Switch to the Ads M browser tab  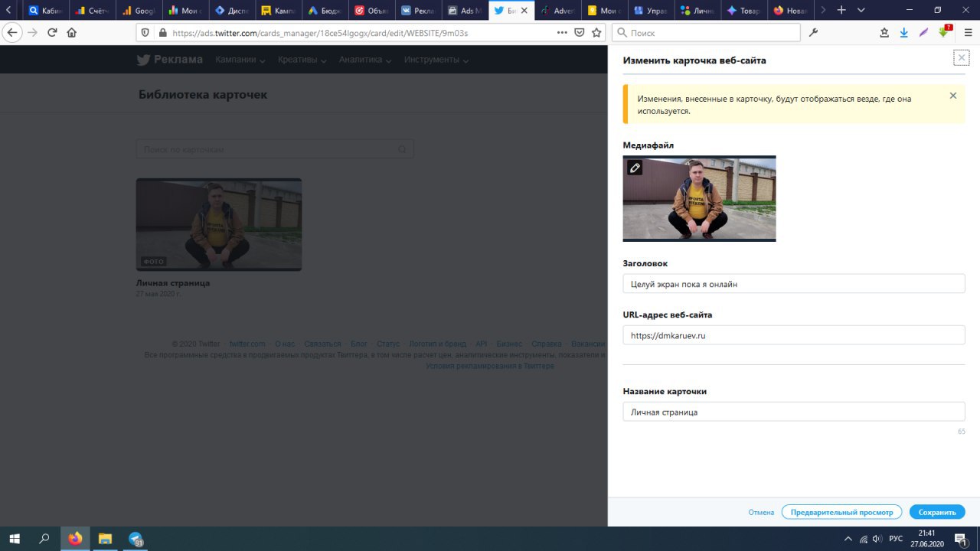tap(465, 11)
